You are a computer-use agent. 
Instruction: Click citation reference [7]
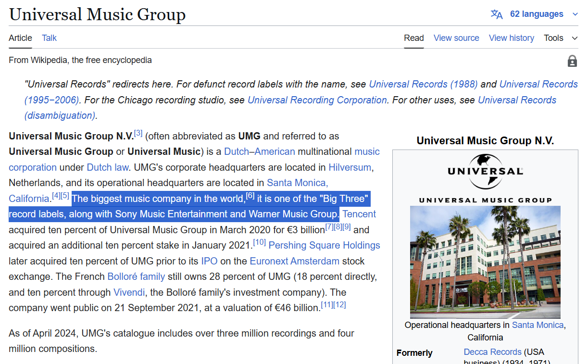point(329,227)
